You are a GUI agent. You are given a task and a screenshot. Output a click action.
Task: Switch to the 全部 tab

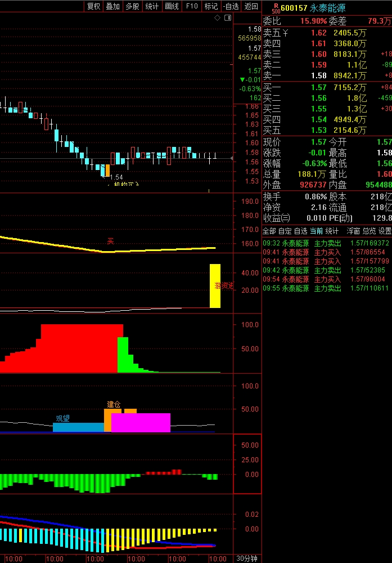269,231
